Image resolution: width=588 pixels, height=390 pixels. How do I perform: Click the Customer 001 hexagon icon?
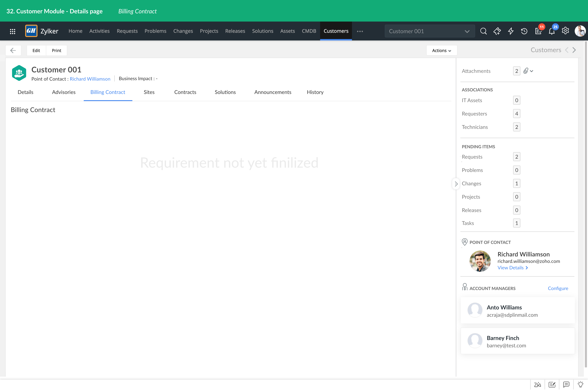(x=19, y=73)
